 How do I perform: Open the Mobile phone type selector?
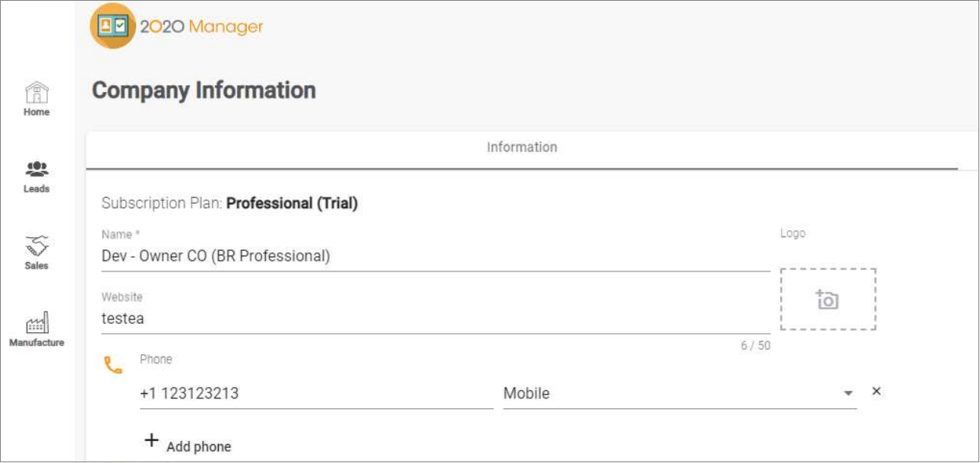pos(669,394)
